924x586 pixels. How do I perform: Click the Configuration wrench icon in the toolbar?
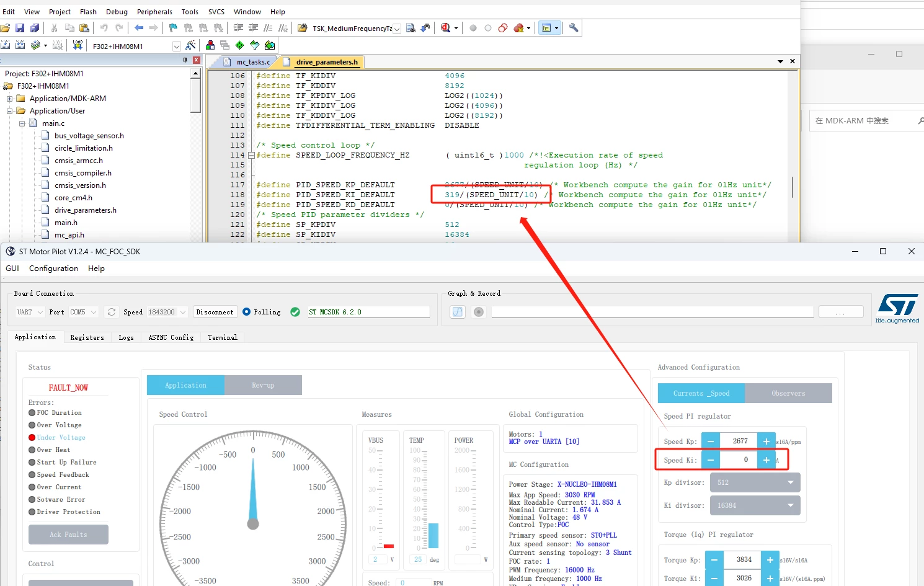[x=574, y=28]
